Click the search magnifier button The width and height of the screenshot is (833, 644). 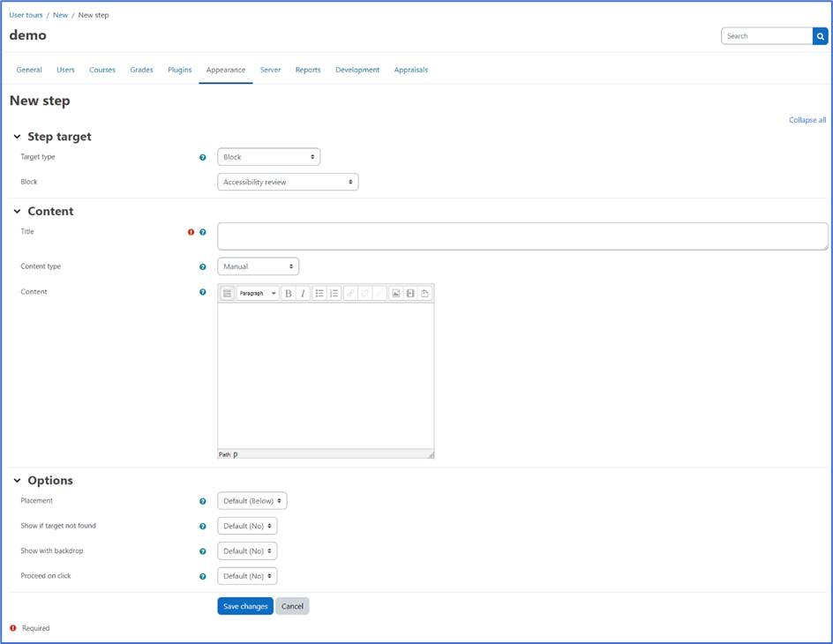(x=821, y=36)
